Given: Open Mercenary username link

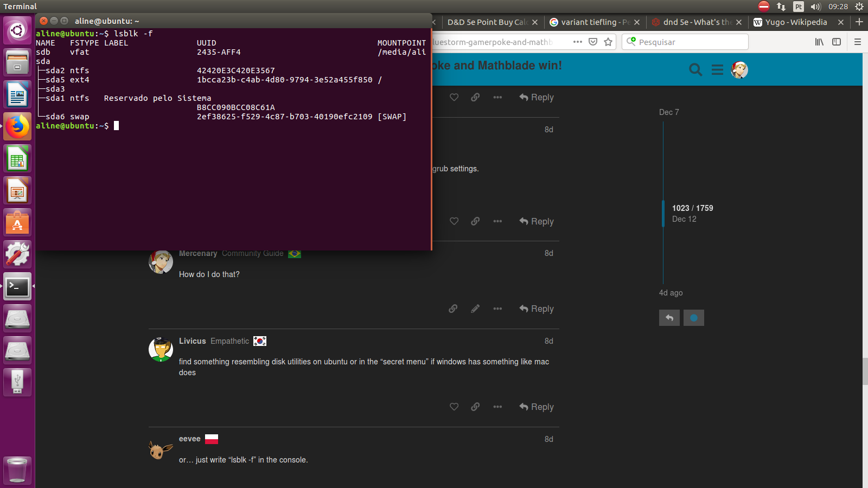Looking at the screenshot, I should (x=198, y=253).
